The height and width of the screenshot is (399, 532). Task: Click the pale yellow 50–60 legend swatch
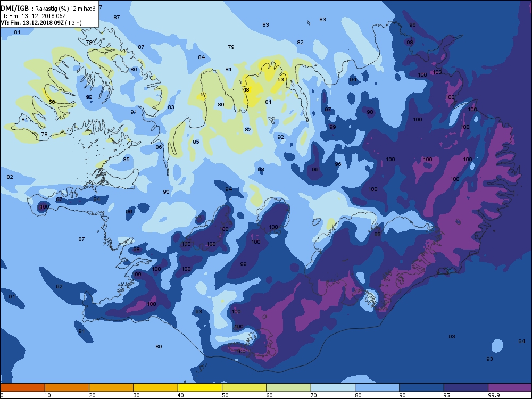point(244,387)
